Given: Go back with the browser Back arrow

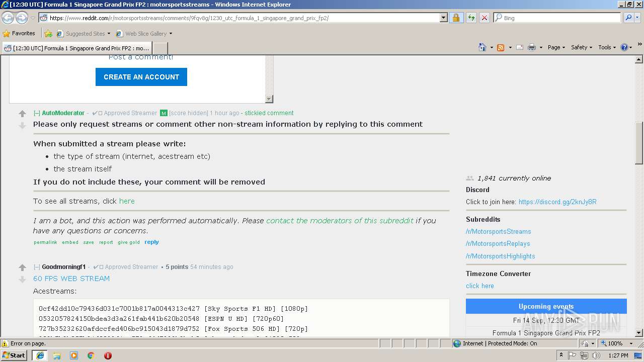Looking at the screenshot, I should 8,18.
